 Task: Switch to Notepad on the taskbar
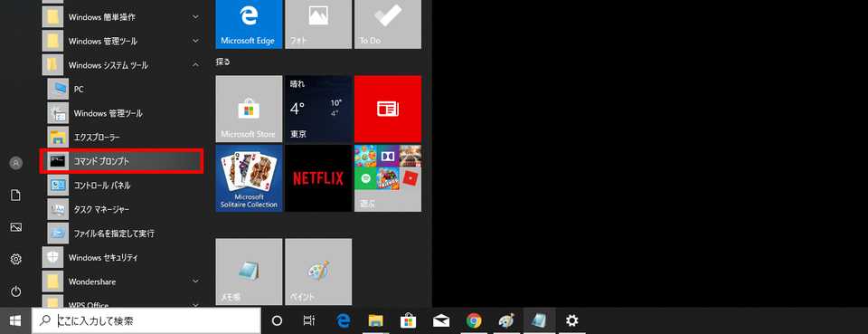pyautogui.click(x=539, y=320)
